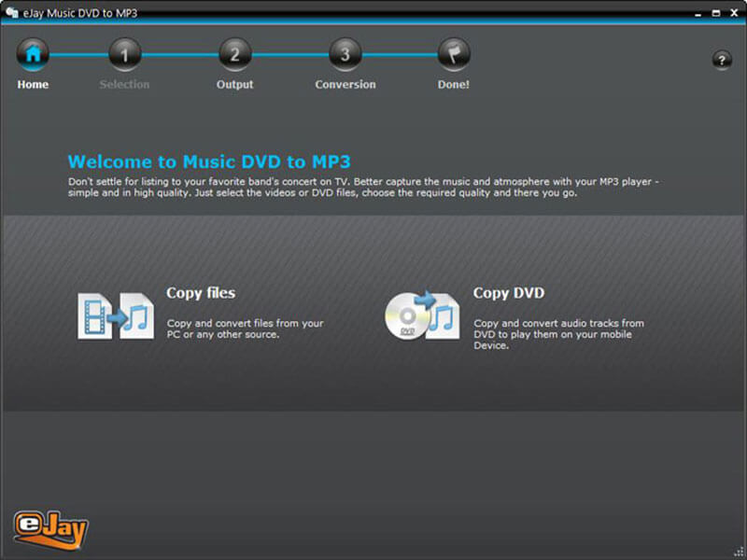This screenshot has height=560, width=747.
Task: Choose the Copy DVD heading
Action: coord(509,293)
